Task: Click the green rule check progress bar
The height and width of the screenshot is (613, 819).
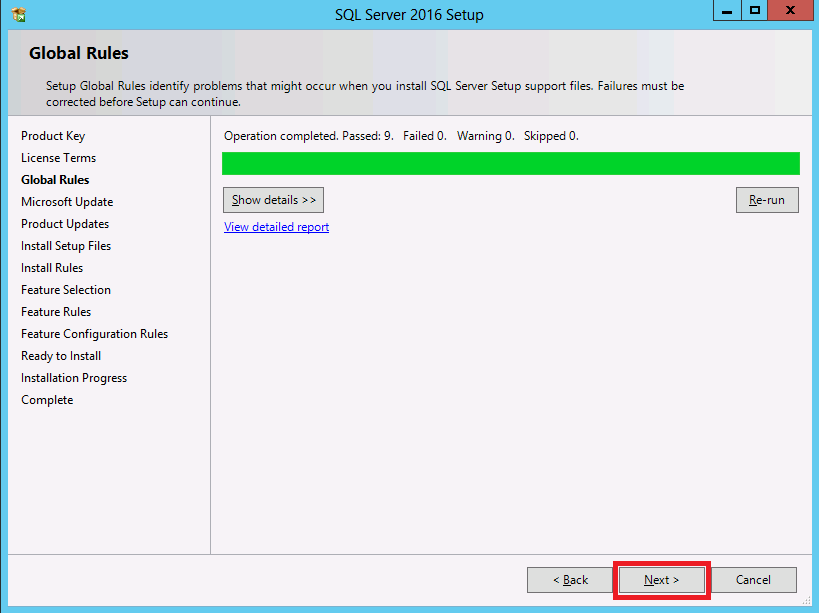Action: click(510, 163)
